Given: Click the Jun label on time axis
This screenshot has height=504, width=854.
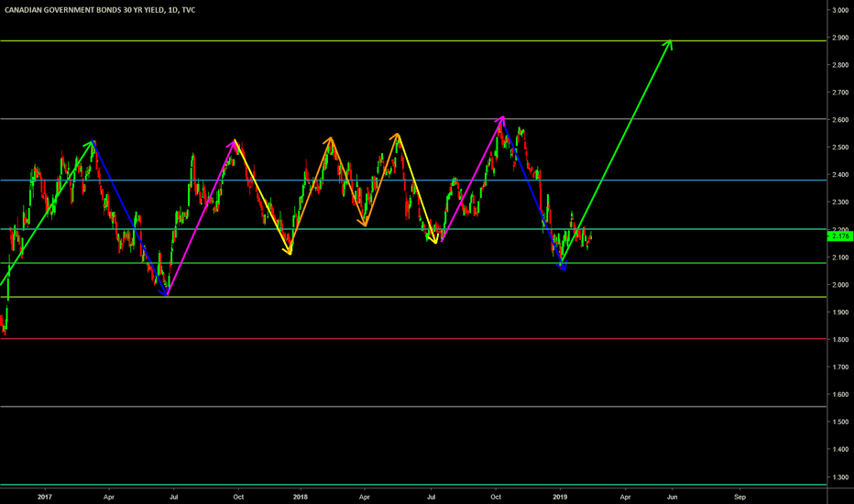Looking at the screenshot, I should 673,497.
